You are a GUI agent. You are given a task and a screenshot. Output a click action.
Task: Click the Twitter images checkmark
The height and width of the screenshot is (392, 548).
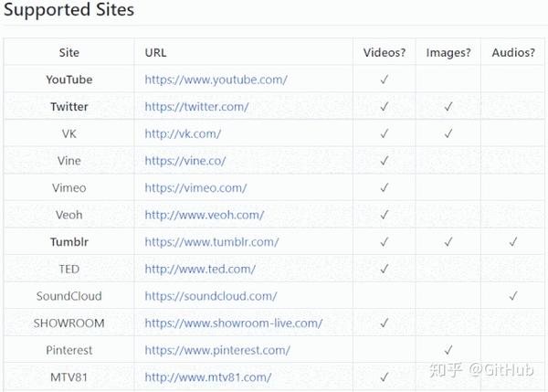point(448,107)
